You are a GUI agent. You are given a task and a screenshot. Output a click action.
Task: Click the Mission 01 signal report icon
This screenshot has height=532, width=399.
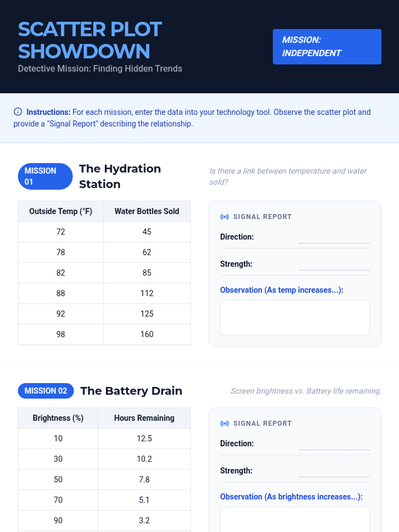point(224,217)
